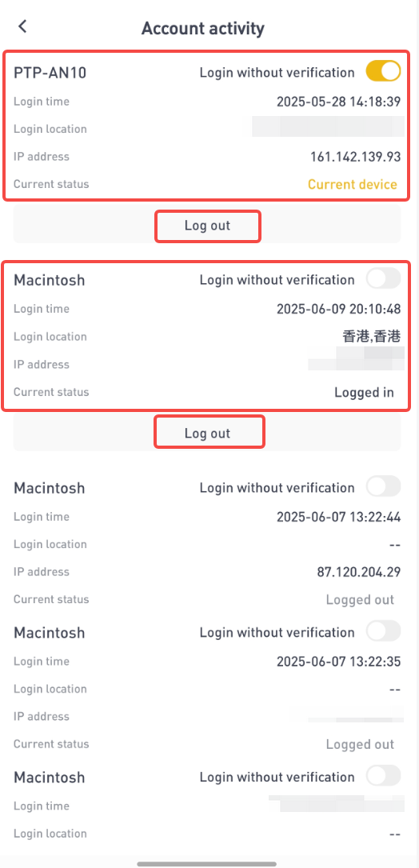Tap the IP address 161.142.139.93

355,157
